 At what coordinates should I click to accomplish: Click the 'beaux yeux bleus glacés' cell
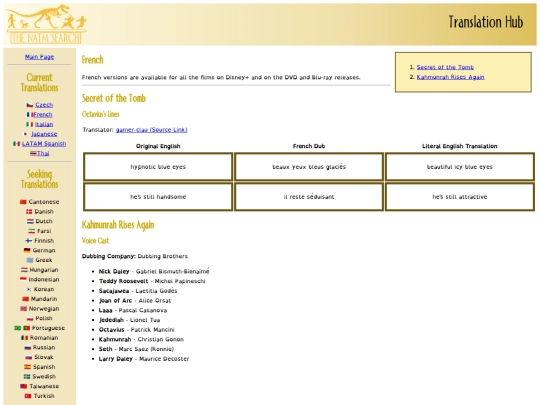click(x=309, y=167)
